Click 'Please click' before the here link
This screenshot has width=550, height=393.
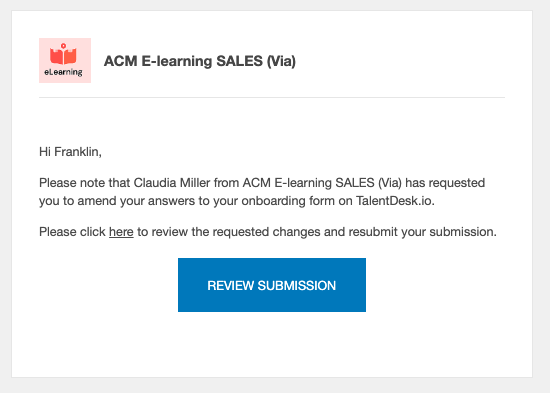pyautogui.click(x=72, y=232)
